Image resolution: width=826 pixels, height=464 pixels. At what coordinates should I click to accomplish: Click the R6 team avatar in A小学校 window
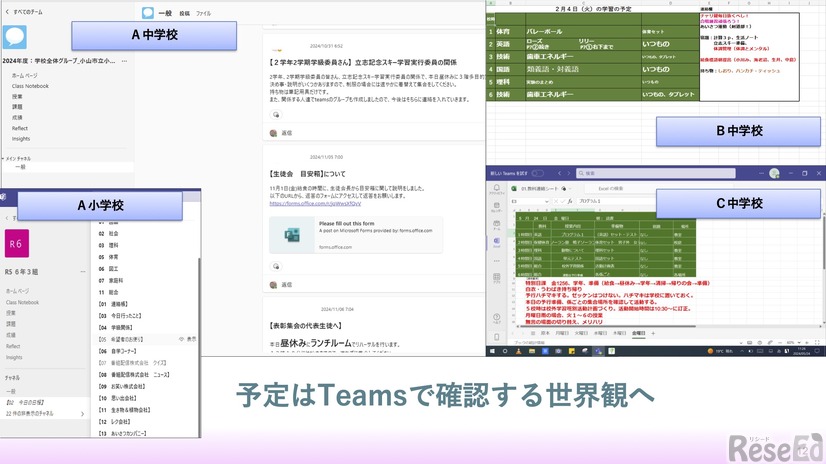click(x=17, y=244)
